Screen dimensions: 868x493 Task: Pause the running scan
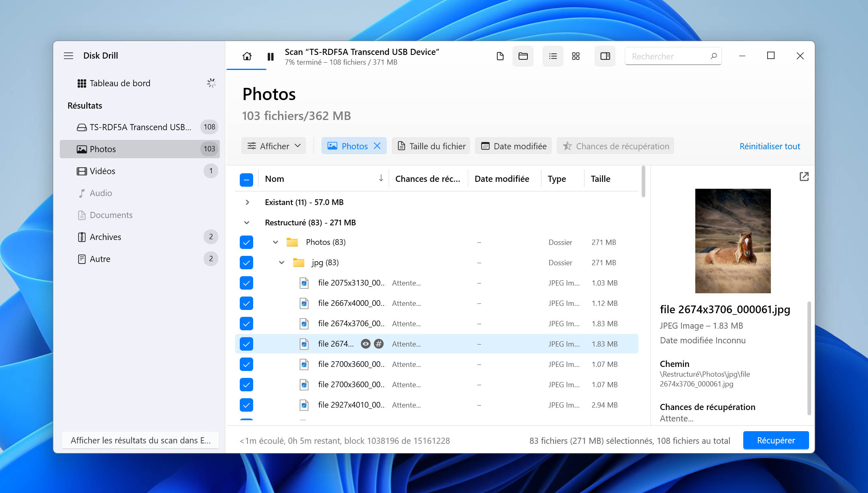pos(271,57)
